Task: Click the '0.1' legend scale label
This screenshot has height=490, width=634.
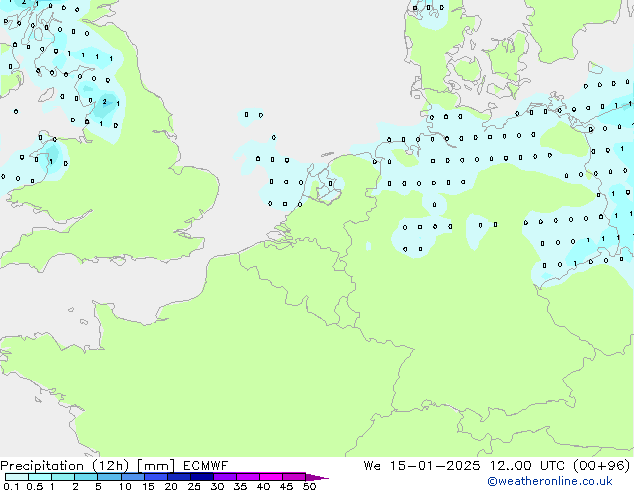Action: click(x=10, y=486)
